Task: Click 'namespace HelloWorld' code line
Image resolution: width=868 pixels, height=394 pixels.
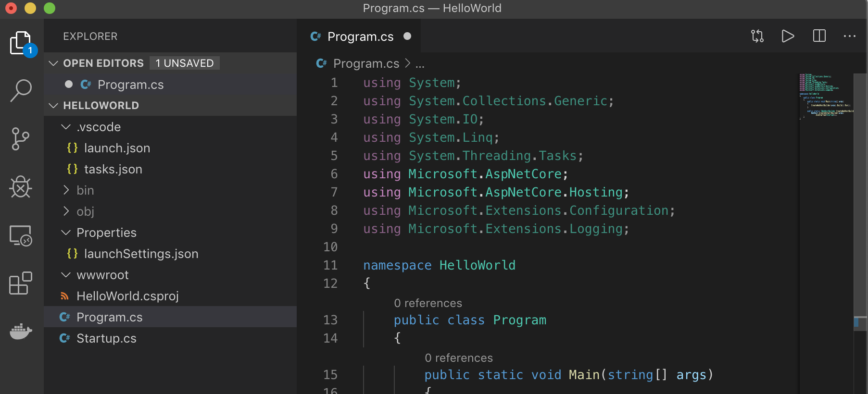Action: 439,265
